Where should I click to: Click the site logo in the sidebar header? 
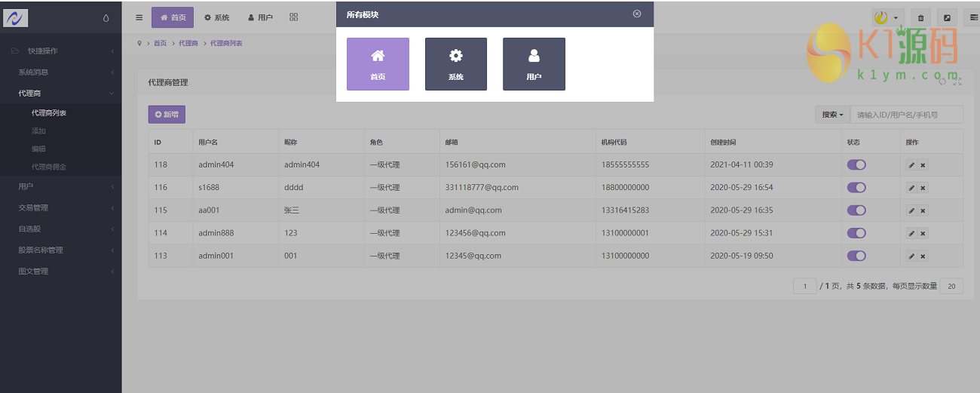(x=16, y=17)
